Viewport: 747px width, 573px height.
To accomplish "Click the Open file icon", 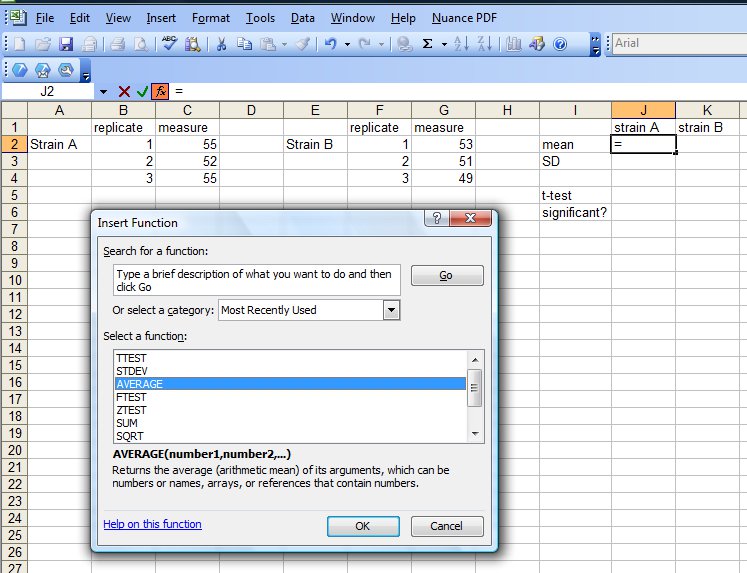I will [42, 44].
